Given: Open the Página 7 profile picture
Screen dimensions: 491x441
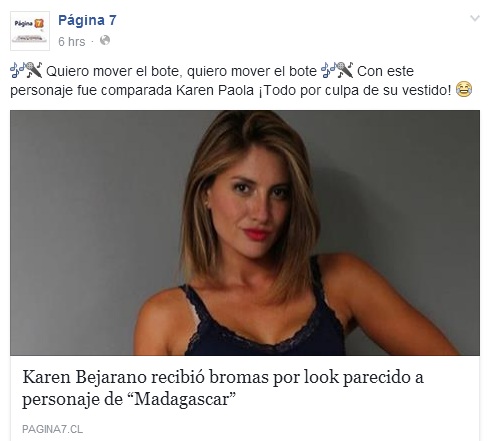Looking at the screenshot, I should point(30,31).
